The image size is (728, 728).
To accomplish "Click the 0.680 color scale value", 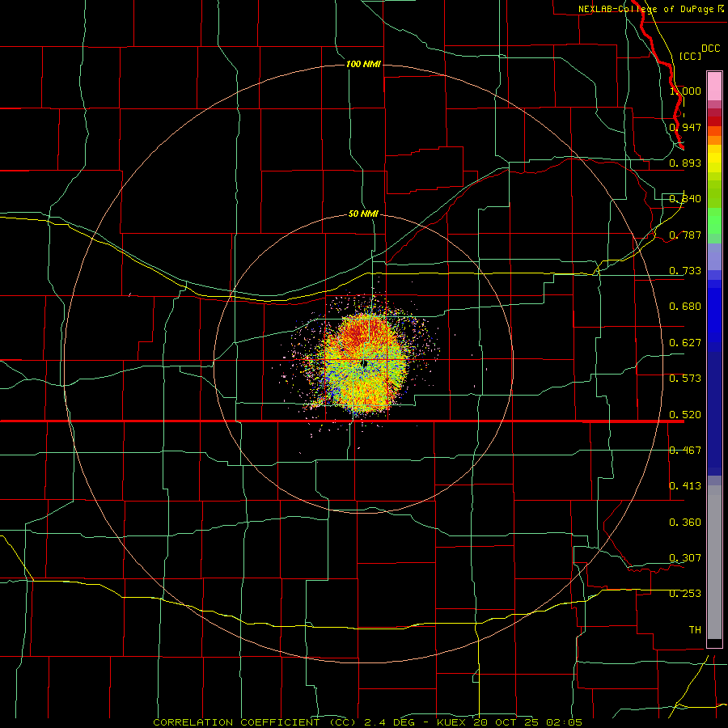I will click(x=685, y=306).
